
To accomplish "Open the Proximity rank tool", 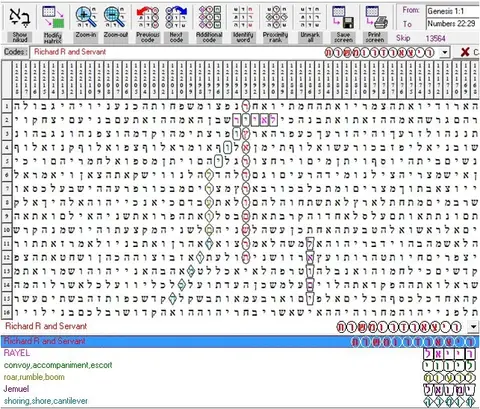I will (276, 17).
